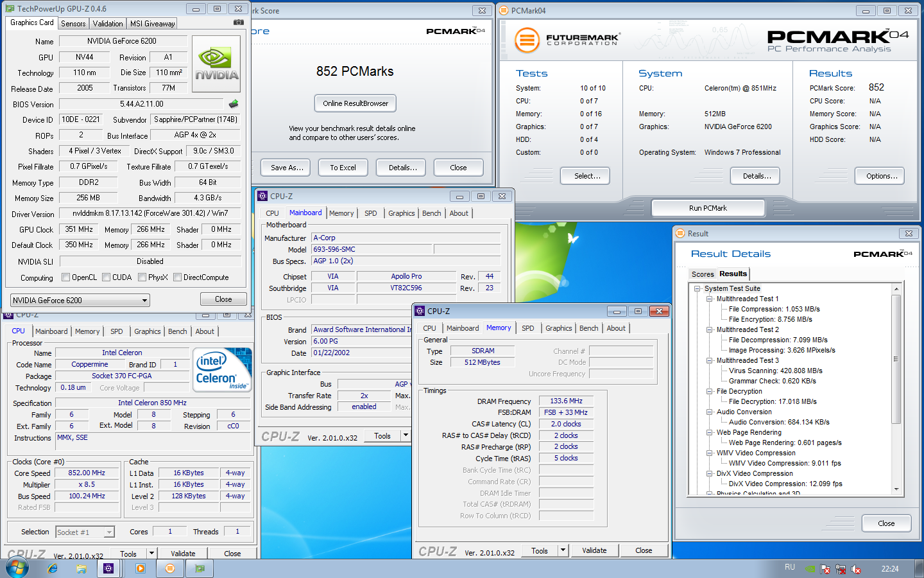This screenshot has width=924, height=578.
Task: Click Select... under PCMark04 Tests
Action: click(x=585, y=176)
